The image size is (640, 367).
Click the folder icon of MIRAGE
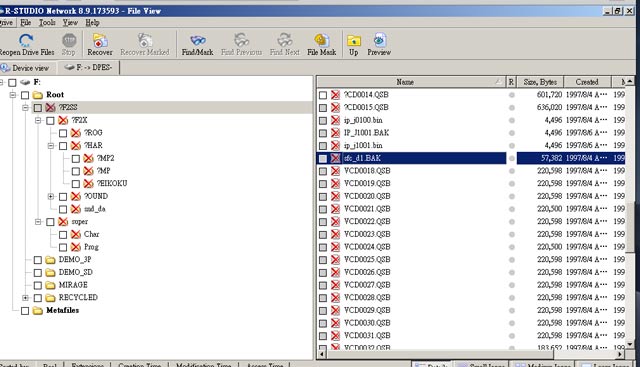coord(50,285)
